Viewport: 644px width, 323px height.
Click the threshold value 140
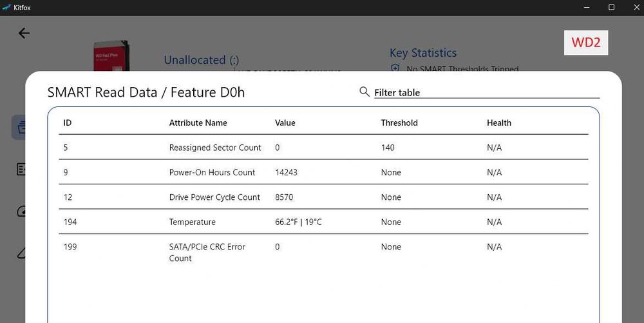[x=388, y=148]
